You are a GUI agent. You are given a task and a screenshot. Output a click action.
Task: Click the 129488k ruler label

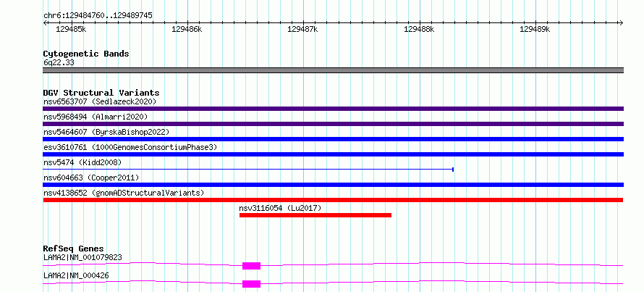(x=419, y=29)
